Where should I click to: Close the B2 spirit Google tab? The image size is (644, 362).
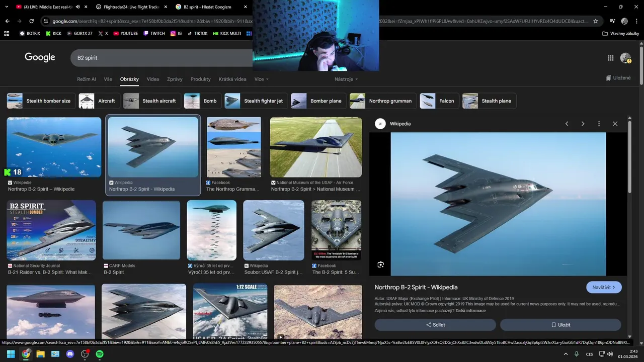246,7
